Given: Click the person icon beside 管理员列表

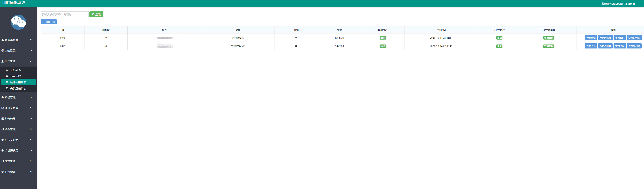Looking at the screenshot, I should pos(3,40).
